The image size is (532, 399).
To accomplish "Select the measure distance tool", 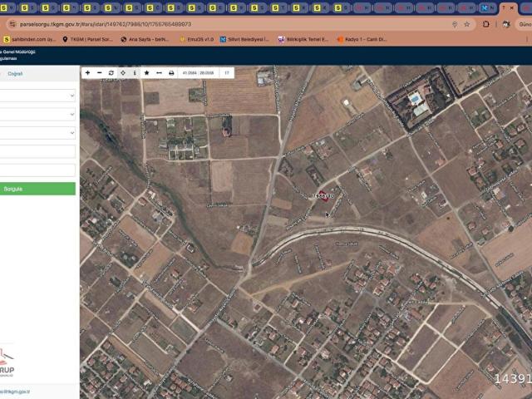I will [159, 73].
